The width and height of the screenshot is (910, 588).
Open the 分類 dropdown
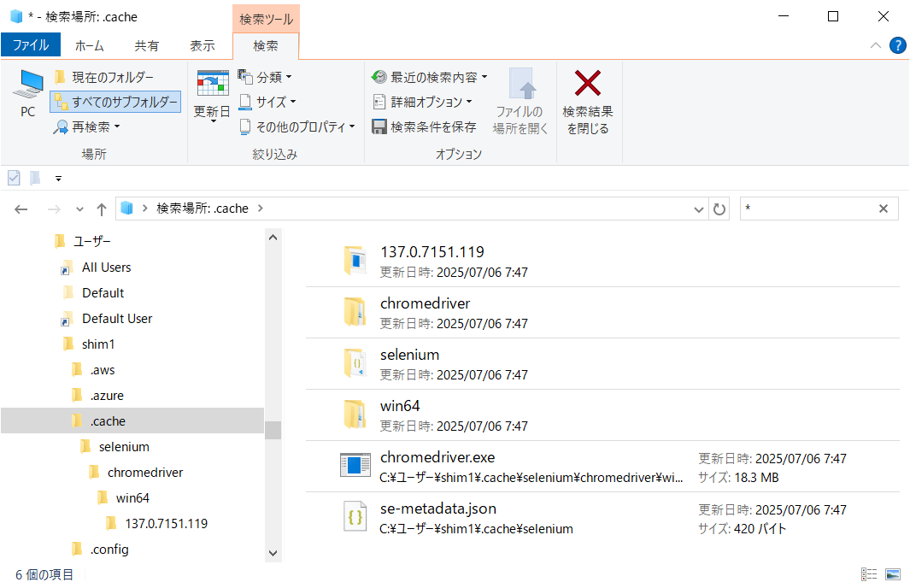click(x=265, y=77)
